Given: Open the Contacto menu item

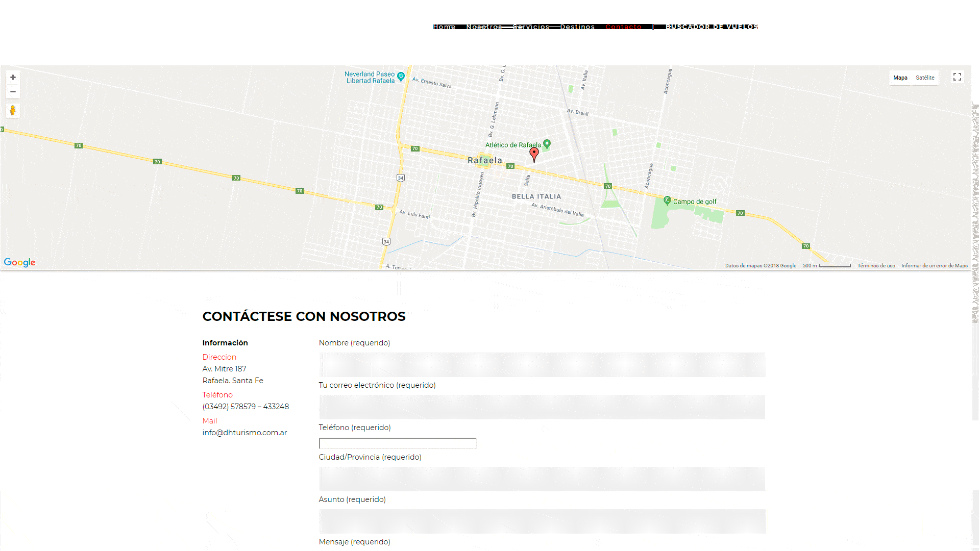Looking at the screenshot, I should click(623, 27).
